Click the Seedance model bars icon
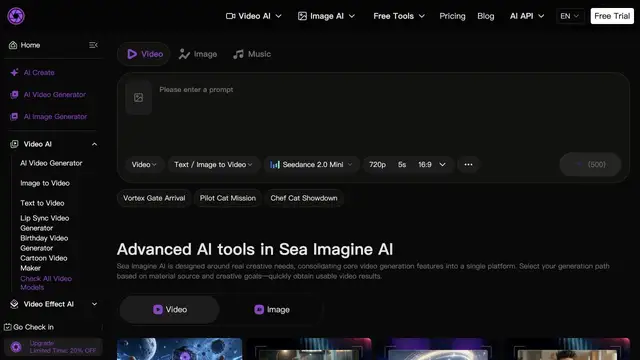The width and height of the screenshot is (640, 360). [x=275, y=164]
